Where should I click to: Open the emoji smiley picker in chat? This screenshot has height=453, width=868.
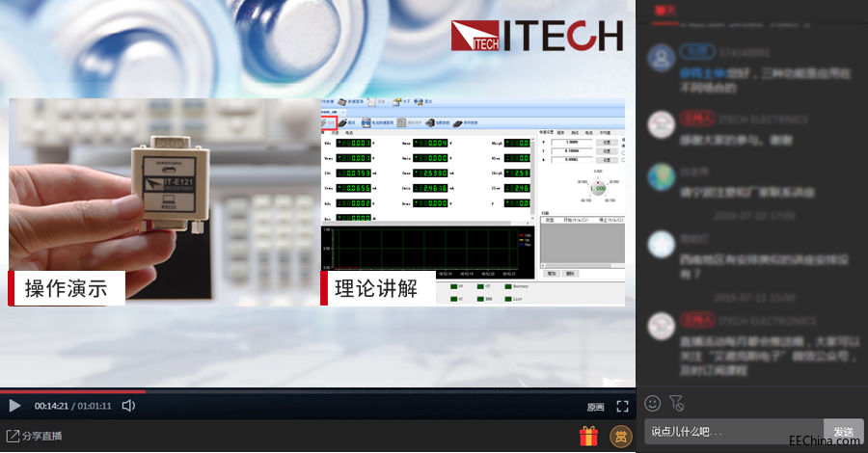[x=653, y=403]
